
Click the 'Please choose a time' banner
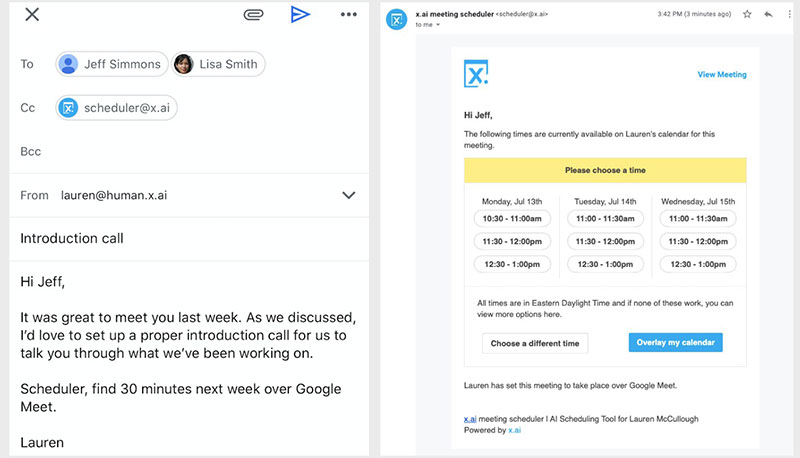(x=605, y=170)
